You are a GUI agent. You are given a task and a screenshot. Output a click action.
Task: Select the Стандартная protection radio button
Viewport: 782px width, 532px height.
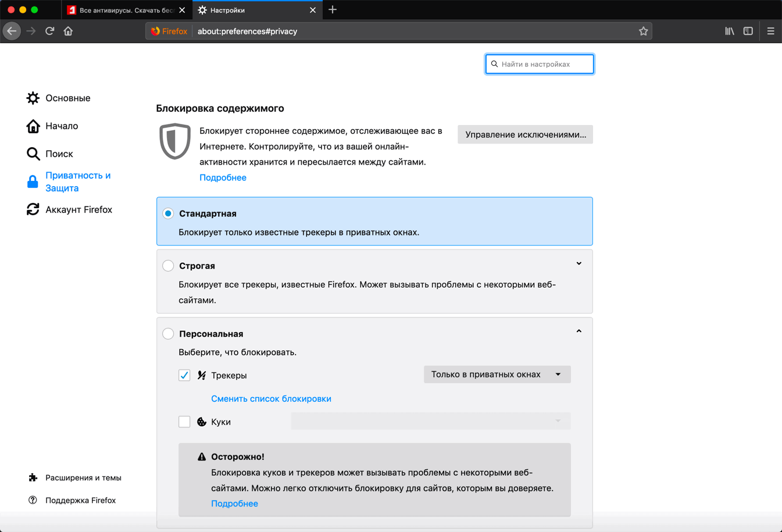168,213
